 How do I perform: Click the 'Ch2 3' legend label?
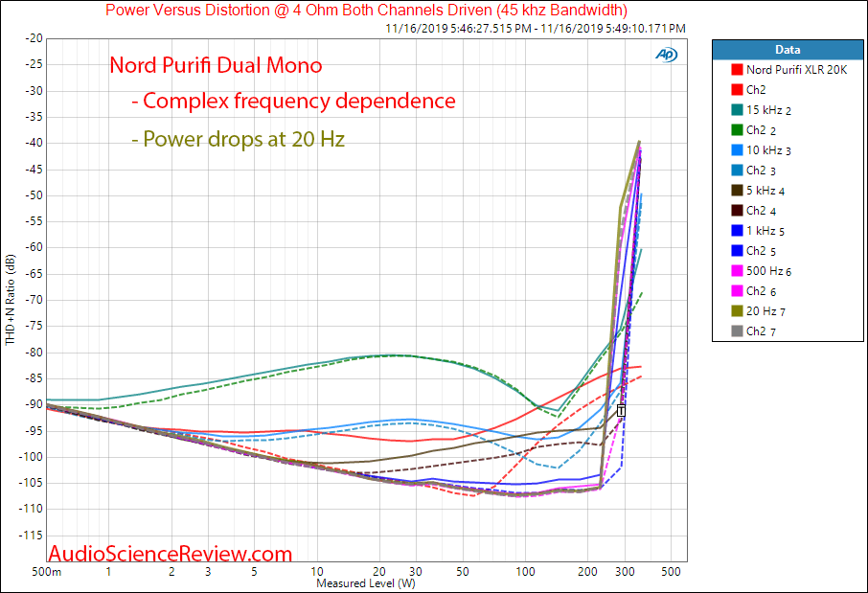click(761, 171)
